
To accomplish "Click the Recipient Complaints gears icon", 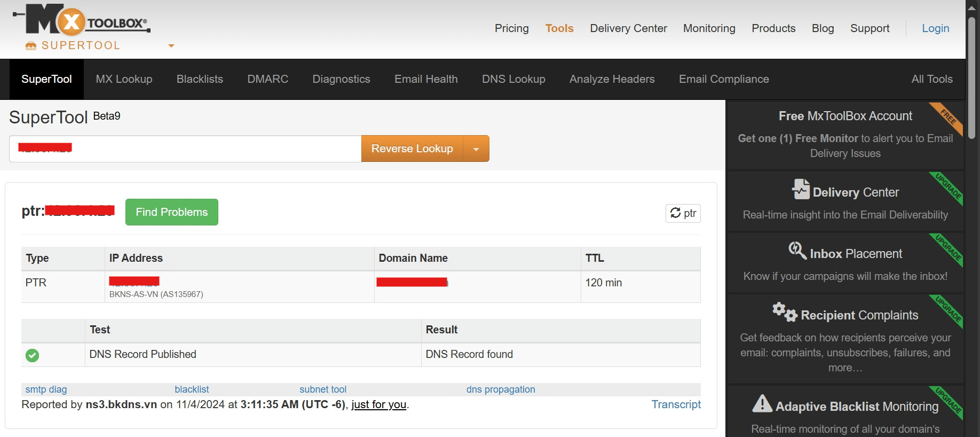I will (784, 312).
